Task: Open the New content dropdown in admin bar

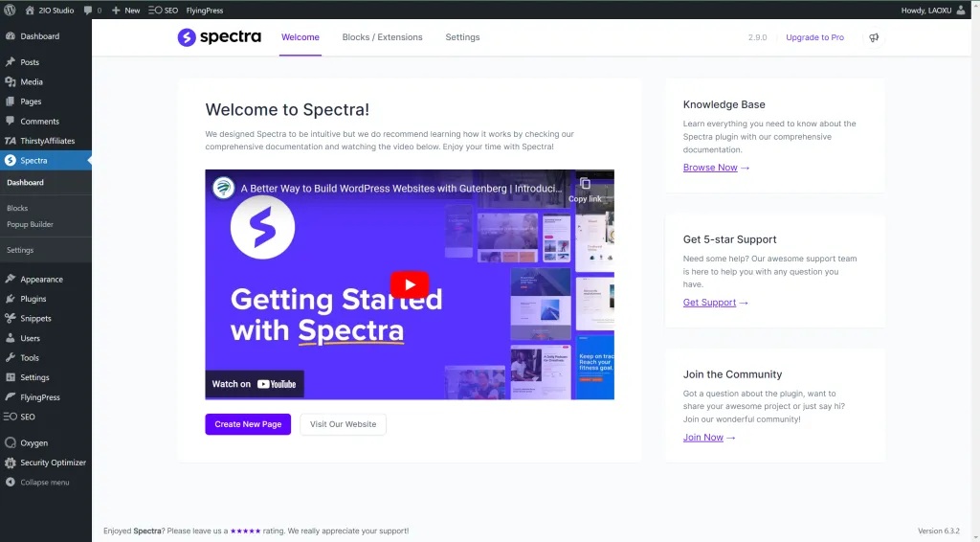Action: 125,10
